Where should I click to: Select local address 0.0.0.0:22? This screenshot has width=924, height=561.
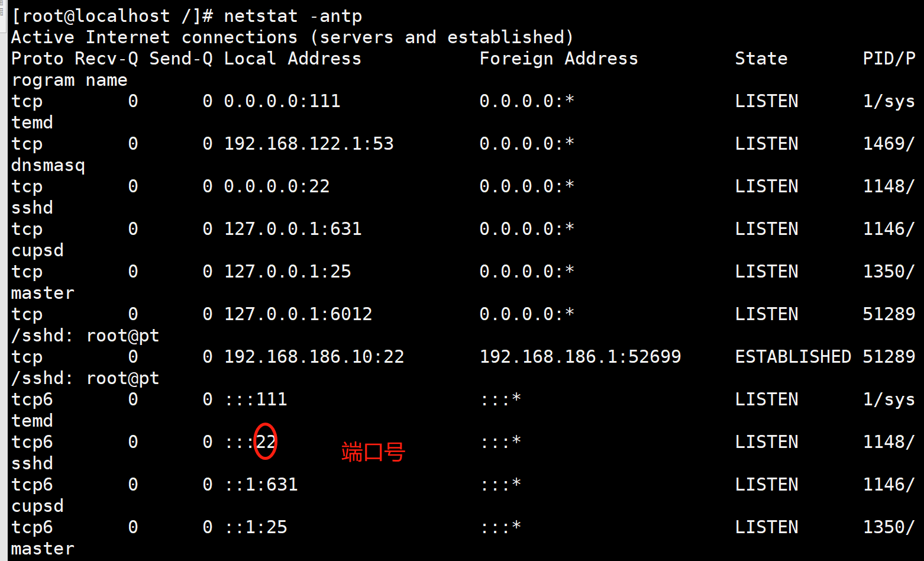277,186
